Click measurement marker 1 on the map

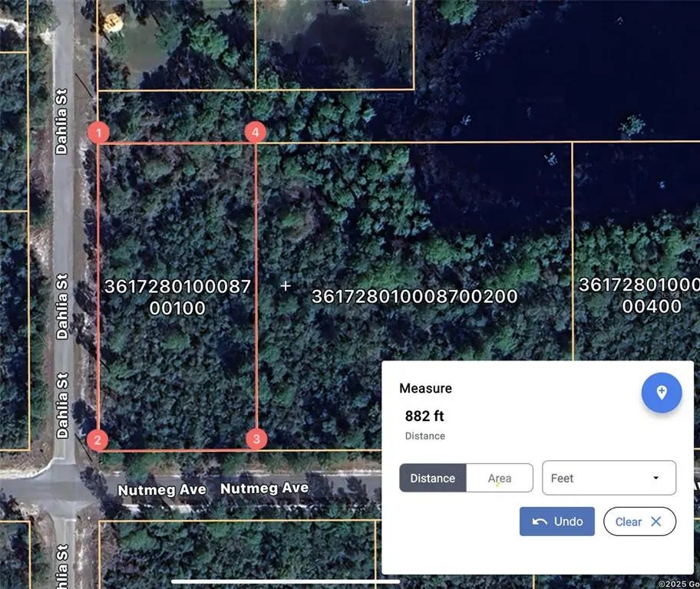click(98, 132)
